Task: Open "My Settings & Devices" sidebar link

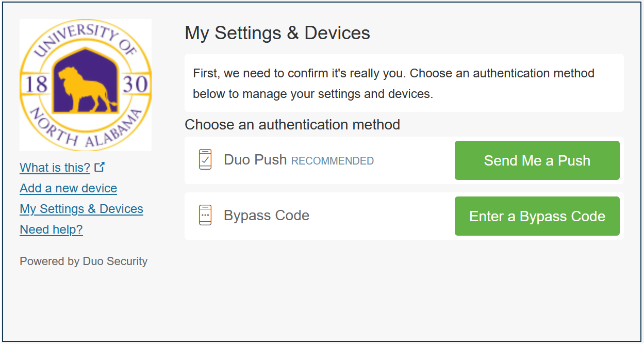Action: click(81, 209)
